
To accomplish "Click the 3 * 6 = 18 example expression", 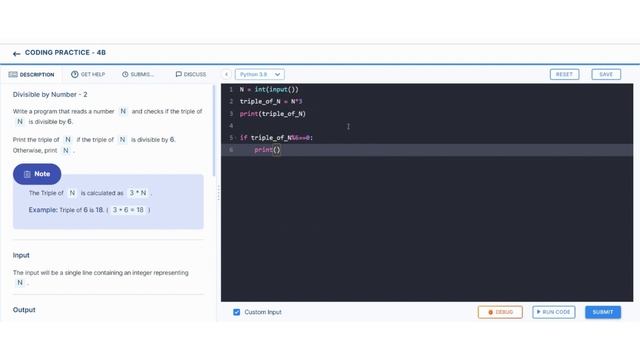I will click(128, 210).
